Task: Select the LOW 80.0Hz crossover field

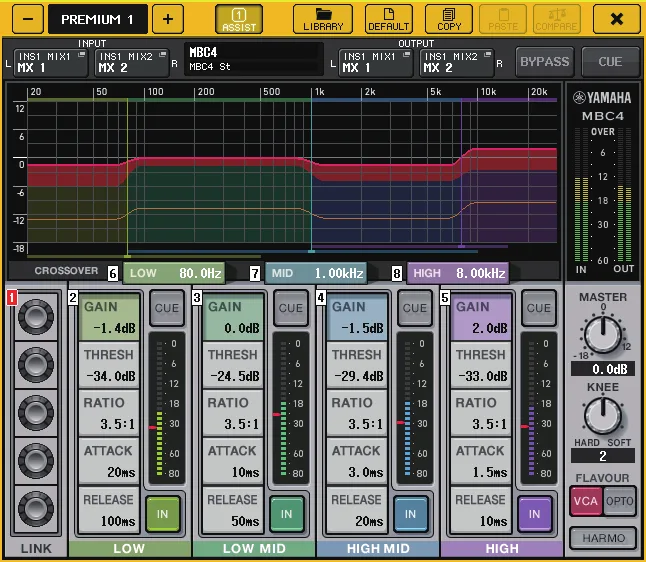Action: pos(174,273)
